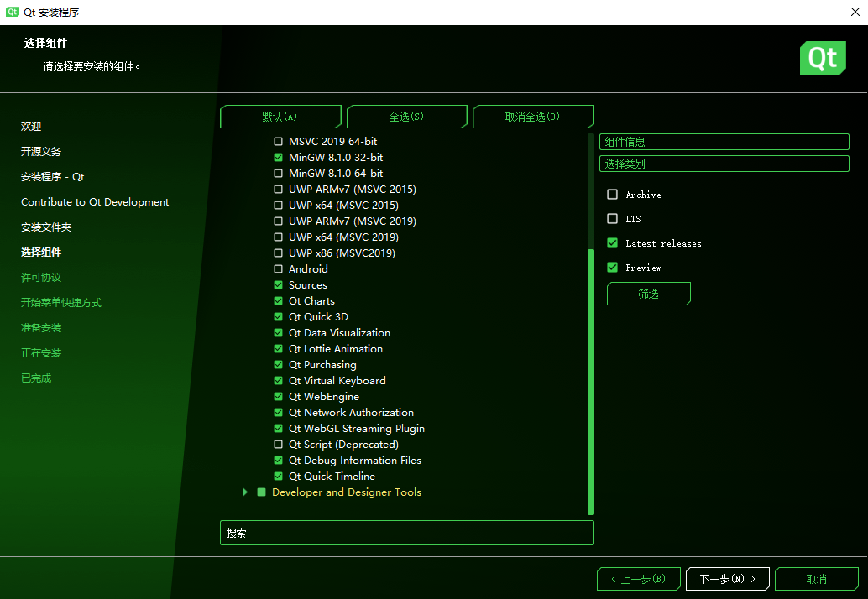
Task: Open the 选择类别 category tab
Action: (724, 164)
